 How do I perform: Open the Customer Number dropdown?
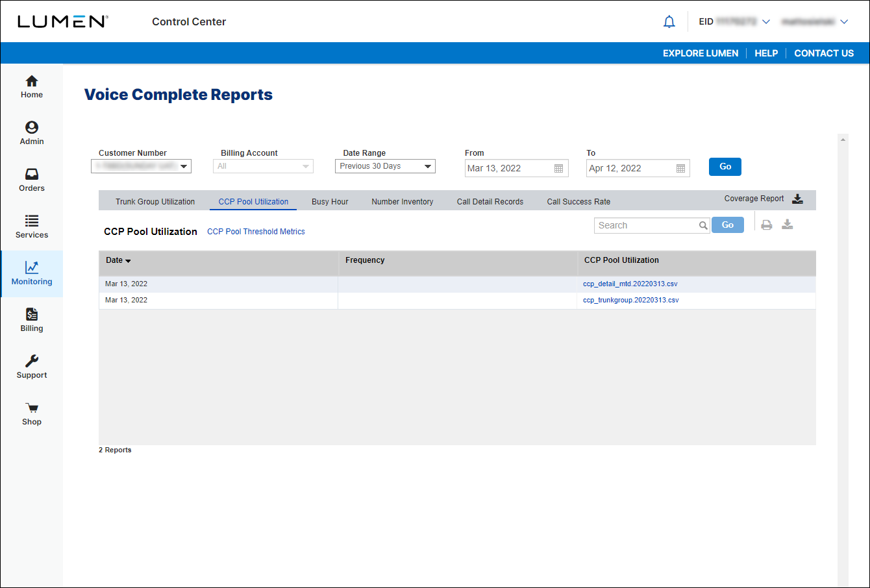[x=141, y=166]
